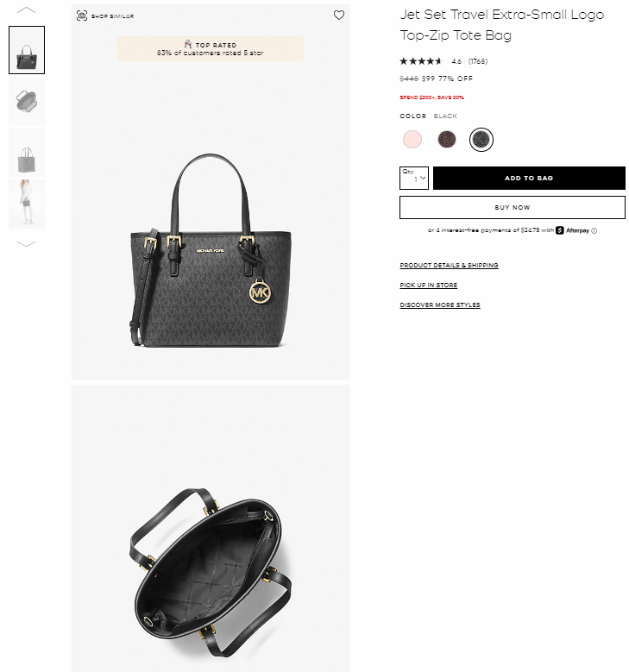629x672 pixels.
Task: Show previous thumbnails with up chevron
Action: click(26, 10)
